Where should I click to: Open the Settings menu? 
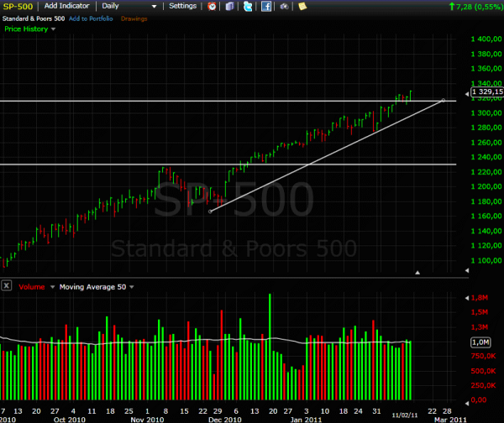(x=182, y=6)
